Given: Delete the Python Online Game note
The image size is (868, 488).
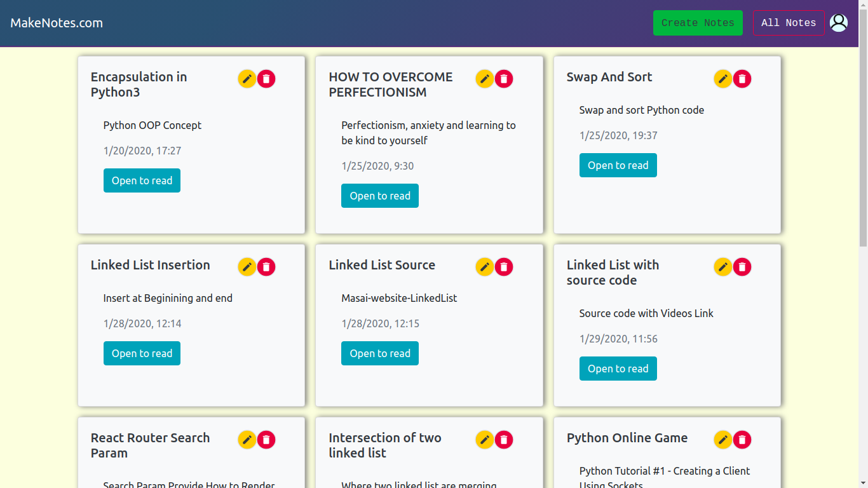Looking at the screenshot, I should point(742,440).
